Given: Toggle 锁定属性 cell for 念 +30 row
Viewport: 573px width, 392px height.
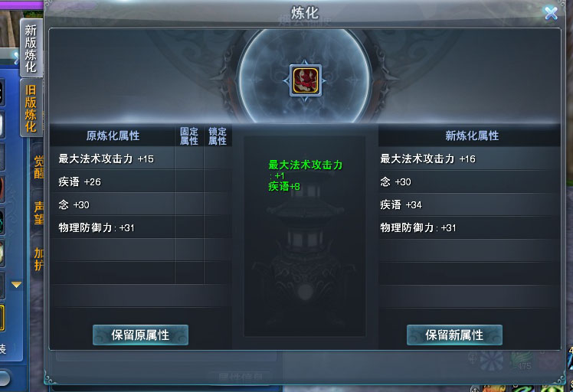Looking at the screenshot, I should [x=218, y=204].
